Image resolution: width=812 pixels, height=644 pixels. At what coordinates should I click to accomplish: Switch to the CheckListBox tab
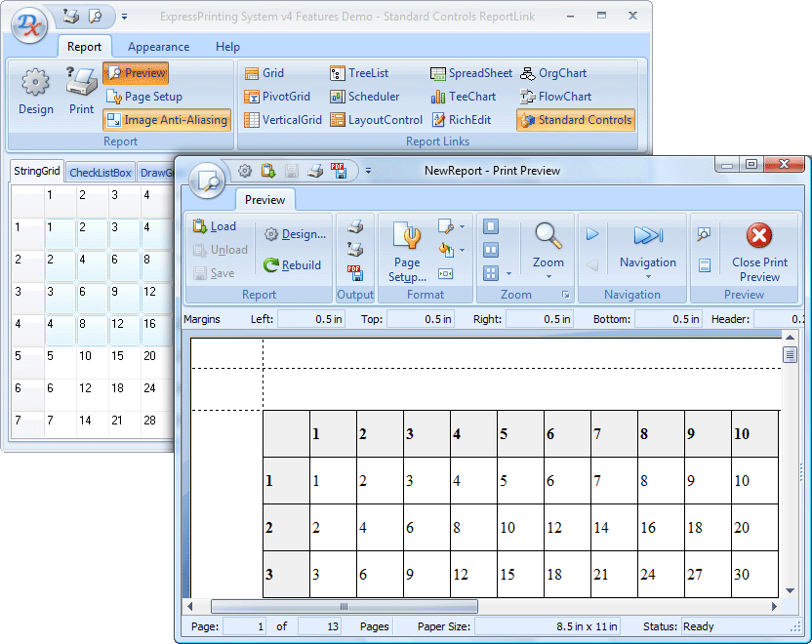(102, 171)
